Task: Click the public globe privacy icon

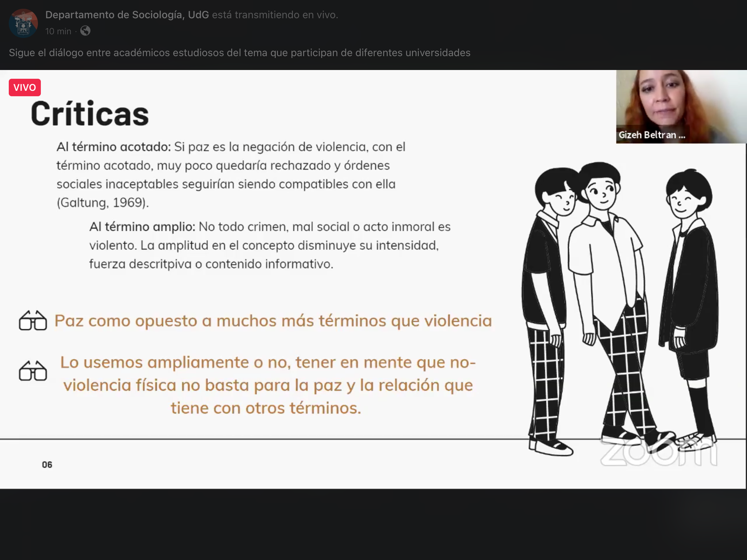Action: tap(85, 31)
